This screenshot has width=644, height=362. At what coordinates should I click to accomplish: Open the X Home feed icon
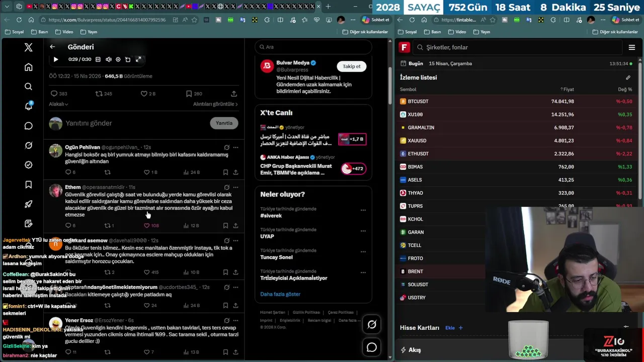(28, 67)
